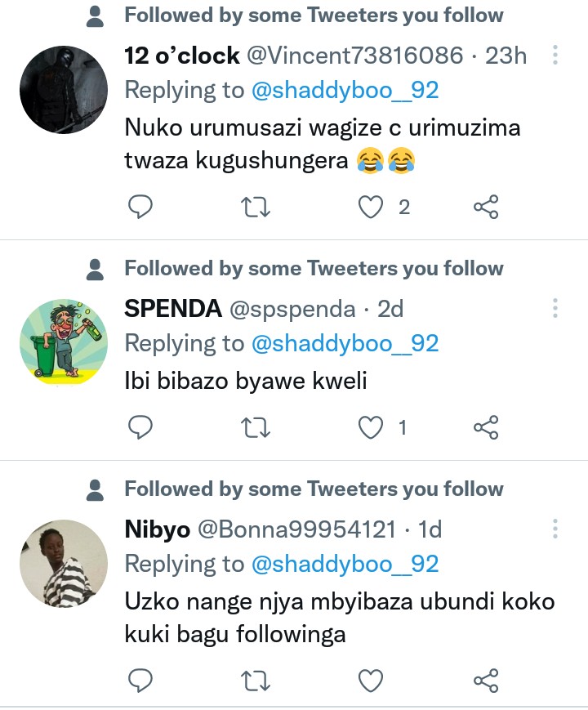Retweet Nibyo's tweet
This screenshot has height=710, width=588.
tap(256, 680)
